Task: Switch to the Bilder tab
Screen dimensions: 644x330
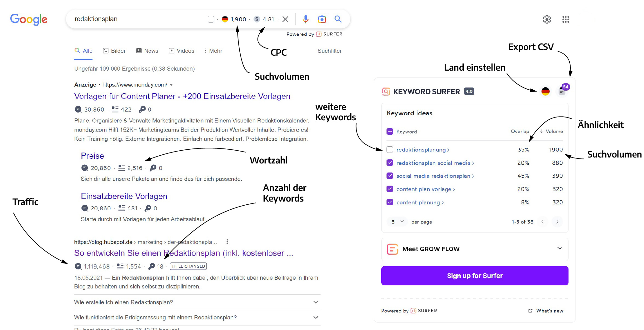Action: pyautogui.click(x=114, y=51)
